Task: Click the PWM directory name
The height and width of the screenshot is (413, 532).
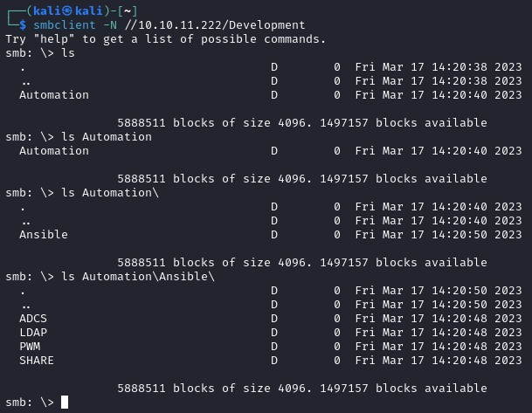Action: 30,347
